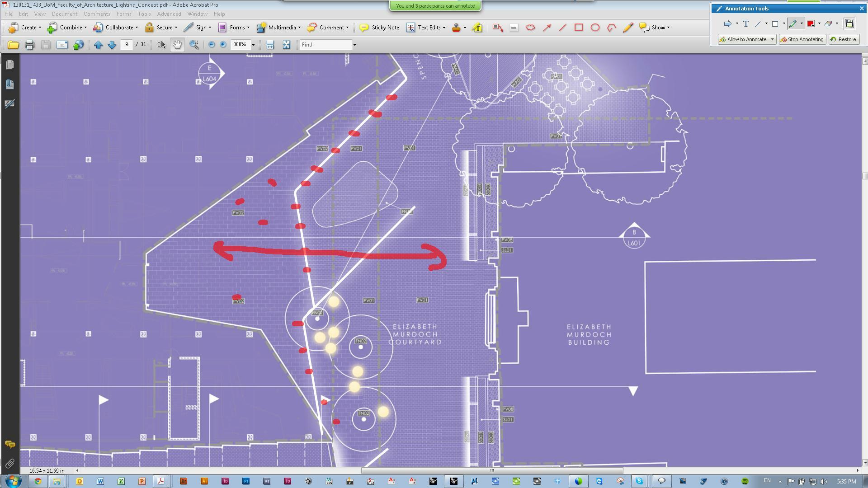Screen dimensions: 868x488
Task: Expand the Allow to Annotate dropdown
Action: click(x=772, y=39)
